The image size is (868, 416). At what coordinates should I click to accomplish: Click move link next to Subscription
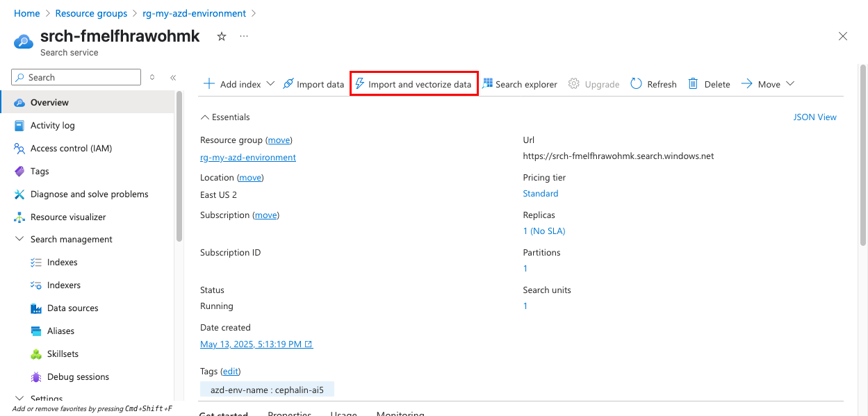tap(265, 215)
